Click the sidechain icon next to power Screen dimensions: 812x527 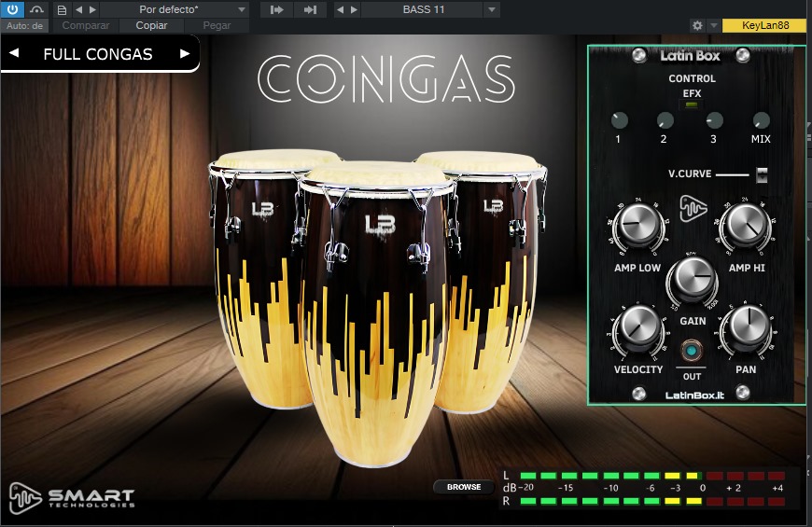tap(36, 9)
